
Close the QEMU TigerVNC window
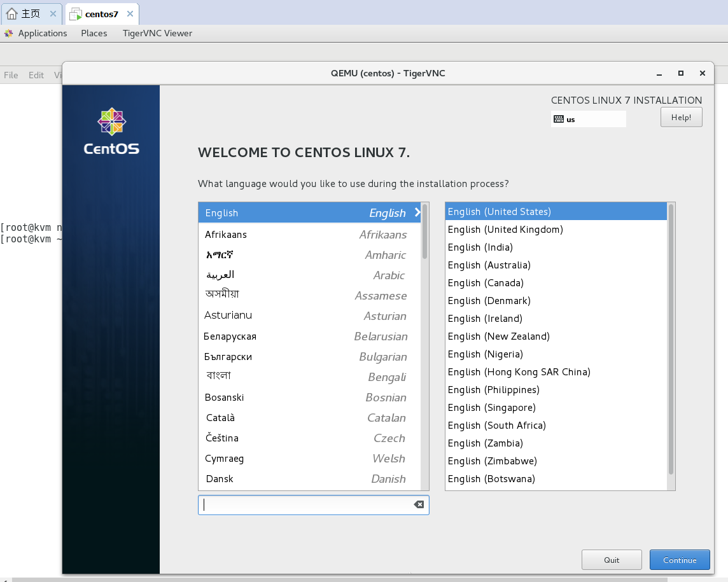click(703, 73)
